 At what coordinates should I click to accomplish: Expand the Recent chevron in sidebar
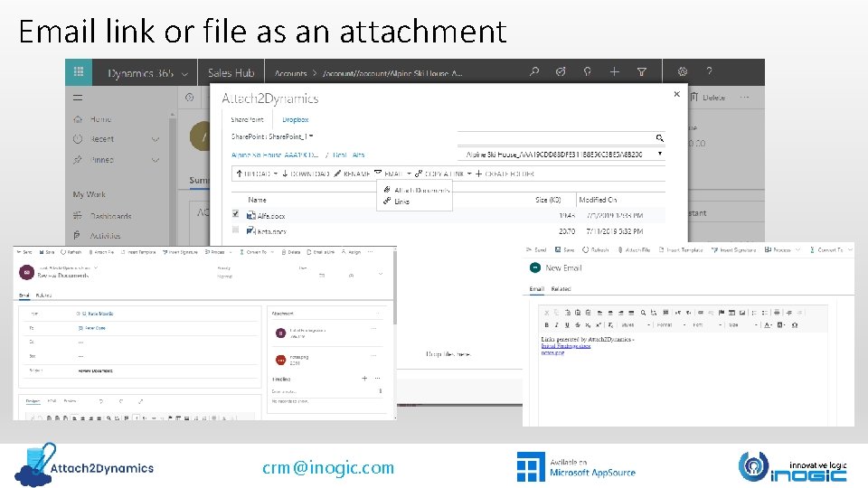[x=156, y=139]
